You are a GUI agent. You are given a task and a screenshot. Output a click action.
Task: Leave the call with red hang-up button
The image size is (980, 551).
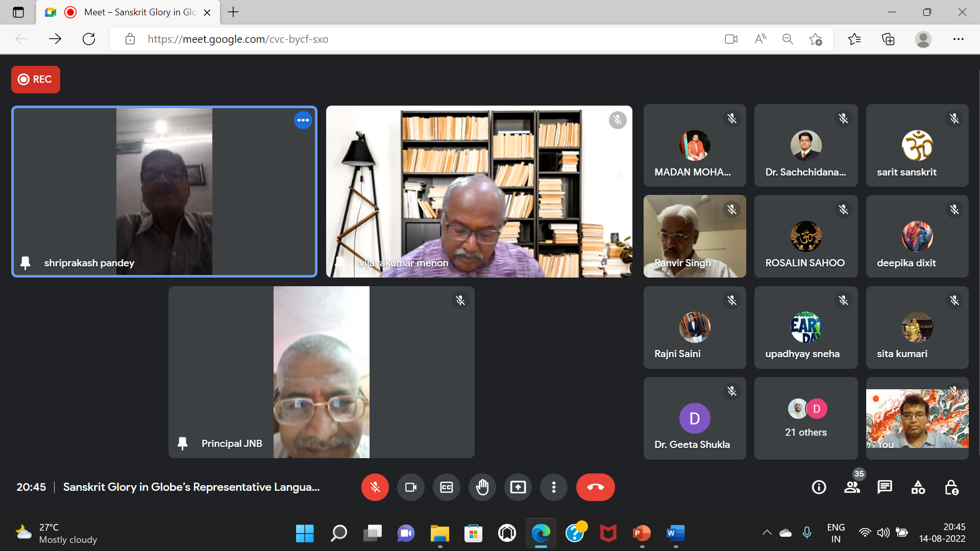595,487
